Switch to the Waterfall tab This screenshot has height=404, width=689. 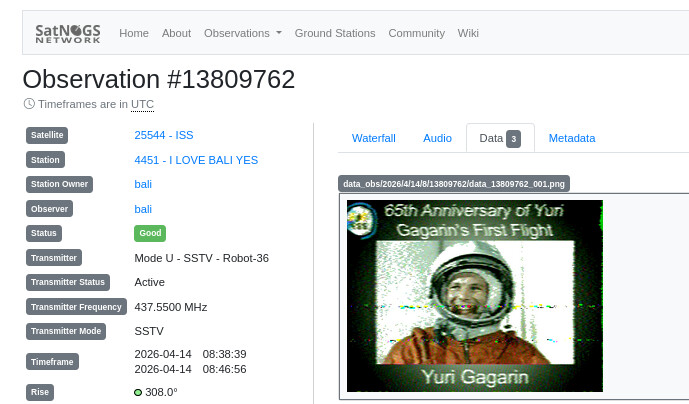click(374, 139)
